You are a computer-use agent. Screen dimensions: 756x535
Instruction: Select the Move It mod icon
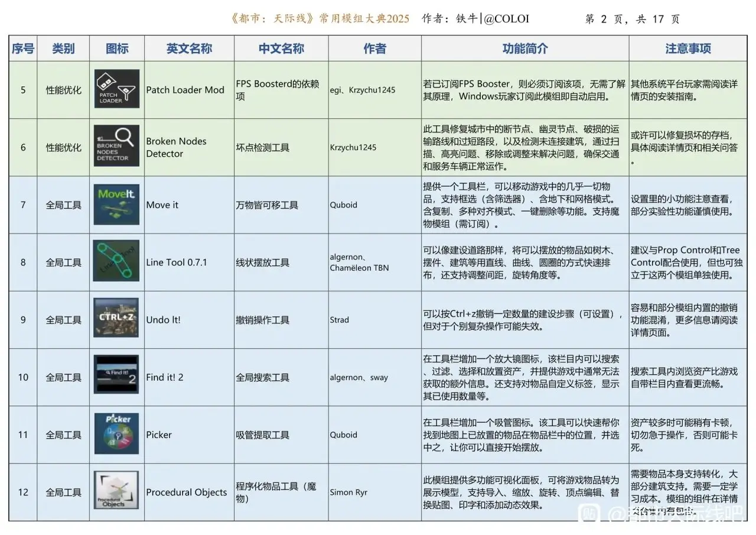[x=116, y=205]
